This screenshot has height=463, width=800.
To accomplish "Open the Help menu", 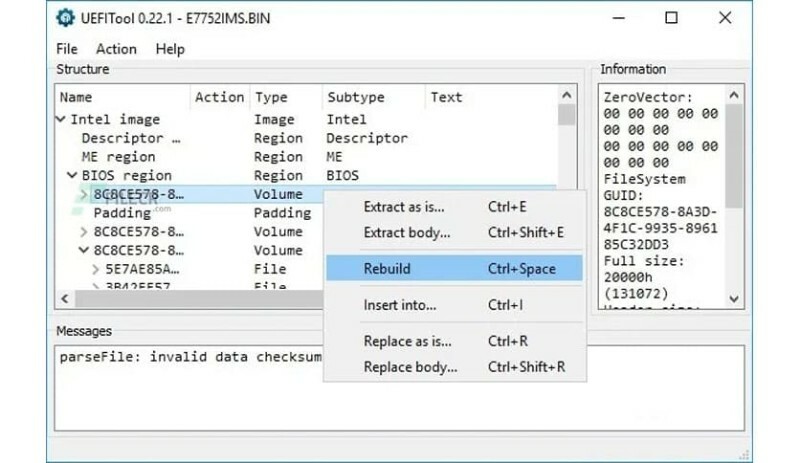I will [170, 49].
